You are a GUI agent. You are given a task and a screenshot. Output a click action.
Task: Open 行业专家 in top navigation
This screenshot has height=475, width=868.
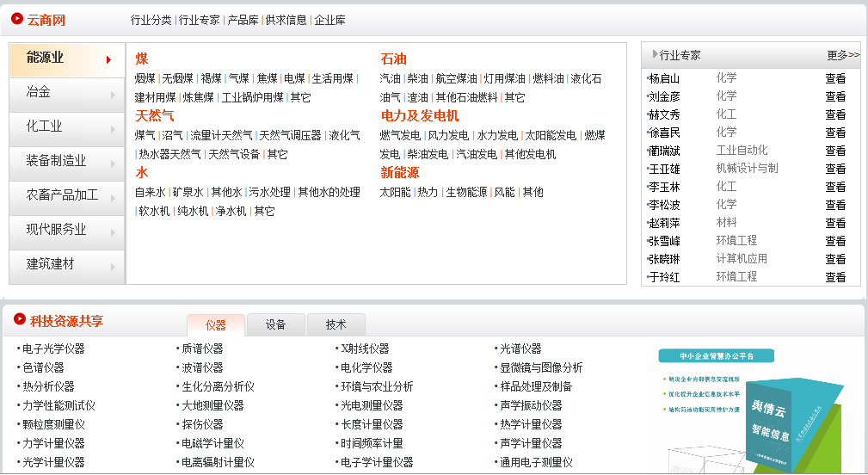pyautogui.click(x=199, y=20)
